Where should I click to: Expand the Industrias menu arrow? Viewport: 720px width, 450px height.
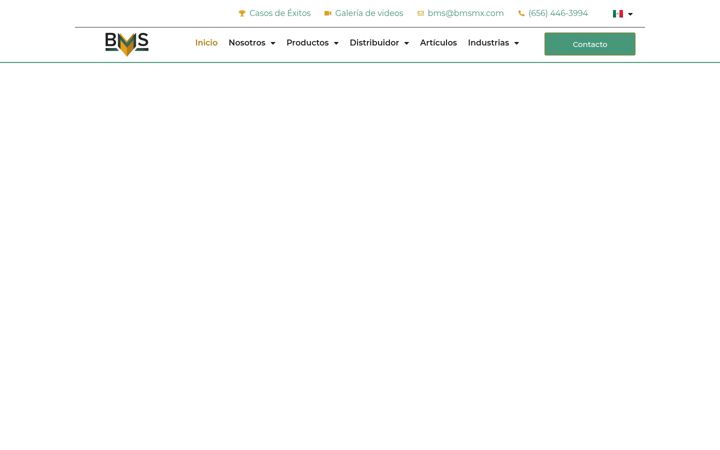tap(517, 43)
